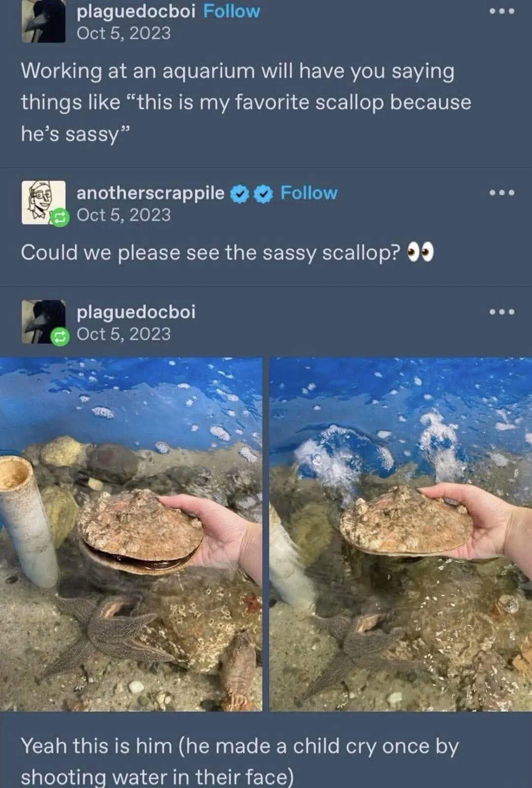
Task: Open the anotherscrappile username link
Action: [150, 193]
